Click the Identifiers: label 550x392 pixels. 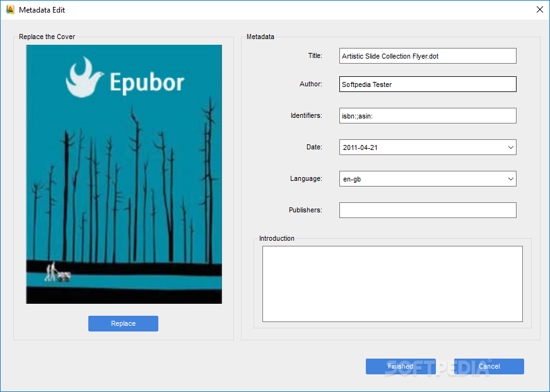[x=306, y=115]
